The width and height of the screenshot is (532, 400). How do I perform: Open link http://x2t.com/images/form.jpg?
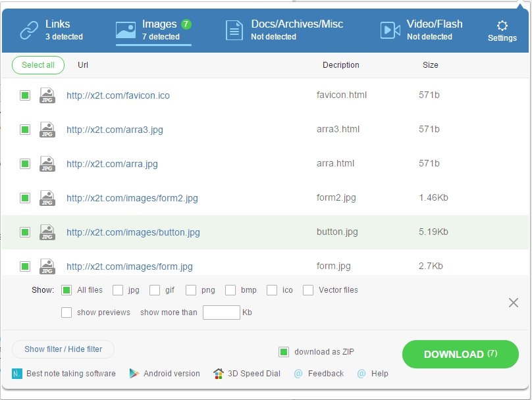(x=130, y=267)
